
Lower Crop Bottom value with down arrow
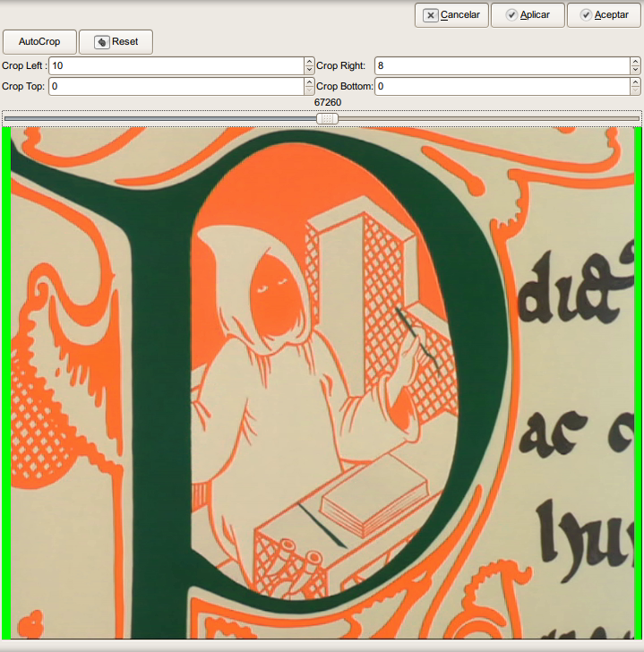[635, 90]
